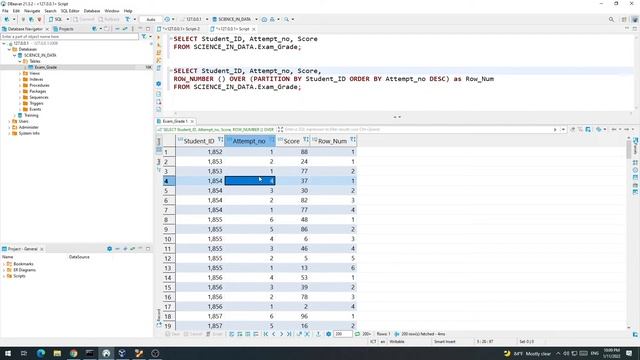Go to last row navigation icon
The width and height of the screenshot is (640, 360).
(289, 334)
